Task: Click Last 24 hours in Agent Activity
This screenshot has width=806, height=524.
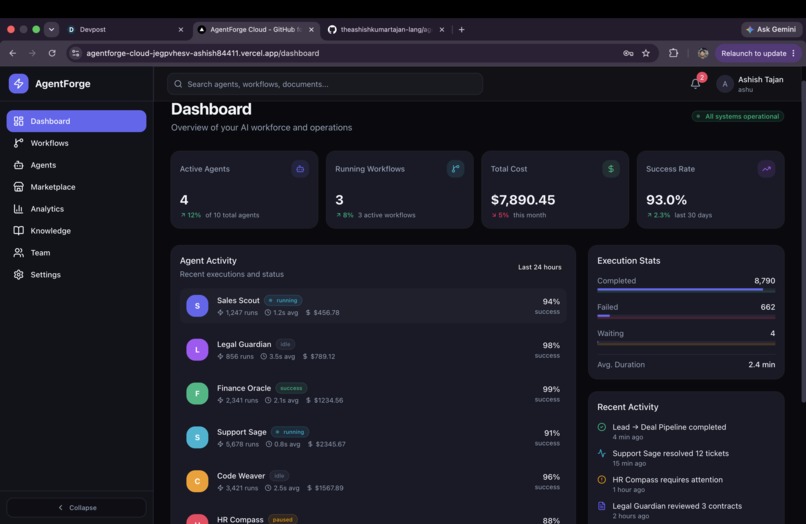Action: 540,267
